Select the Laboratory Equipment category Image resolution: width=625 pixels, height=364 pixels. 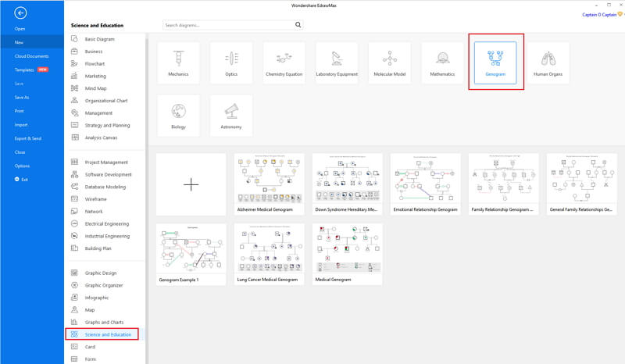337,62
